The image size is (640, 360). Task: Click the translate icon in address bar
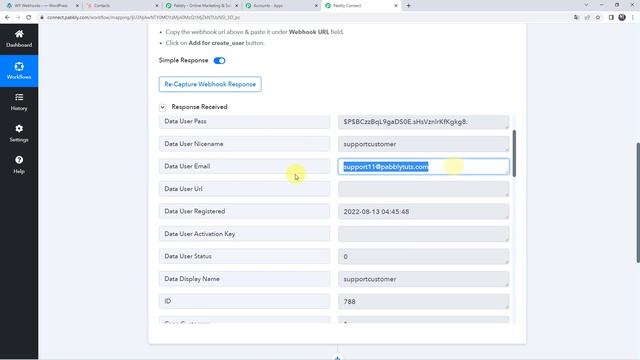click(x=576, y=18)
